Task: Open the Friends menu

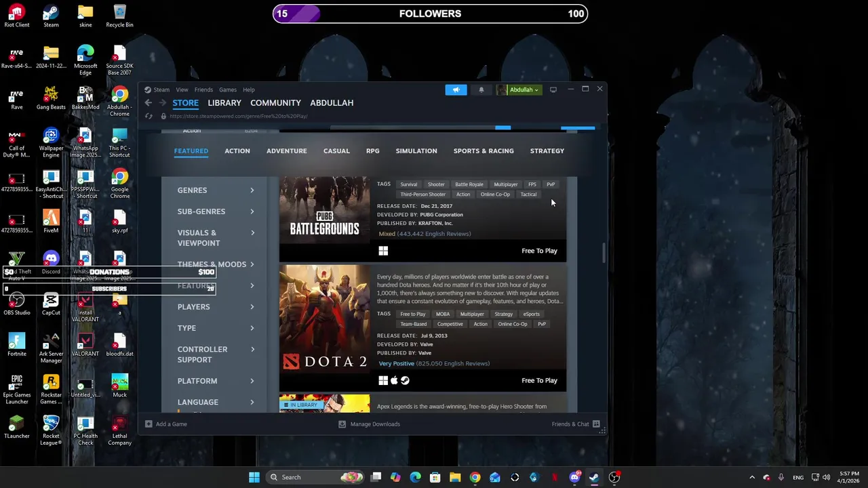Action: (203, 89)
